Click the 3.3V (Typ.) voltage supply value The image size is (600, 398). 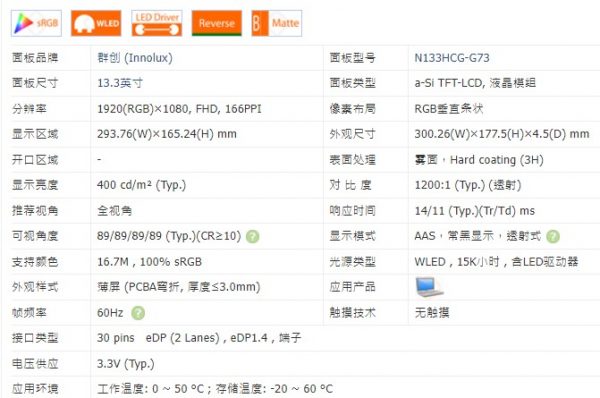click(126, 364)
